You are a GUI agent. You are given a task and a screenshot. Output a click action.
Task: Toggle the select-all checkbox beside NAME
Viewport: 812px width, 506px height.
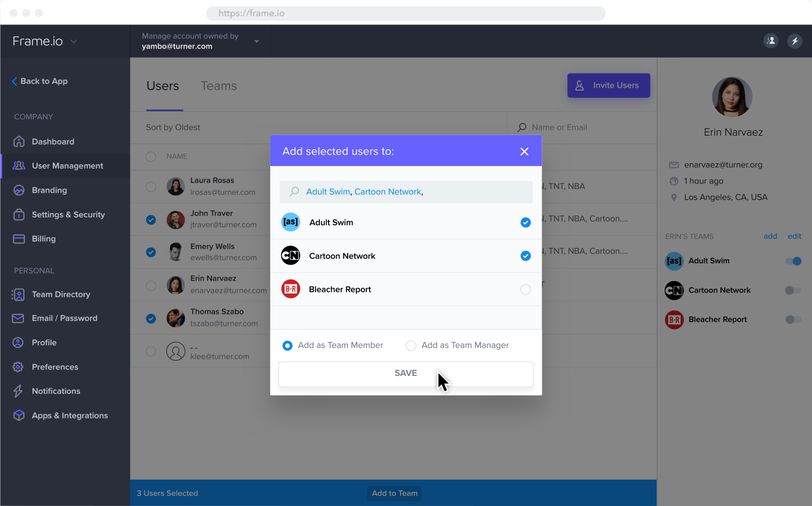[151, 157]
